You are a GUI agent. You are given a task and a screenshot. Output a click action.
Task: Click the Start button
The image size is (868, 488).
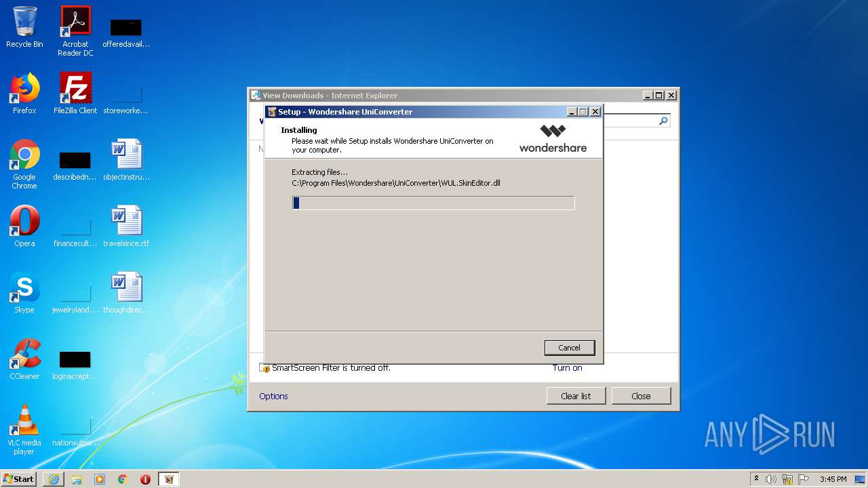tap(19, 479)
